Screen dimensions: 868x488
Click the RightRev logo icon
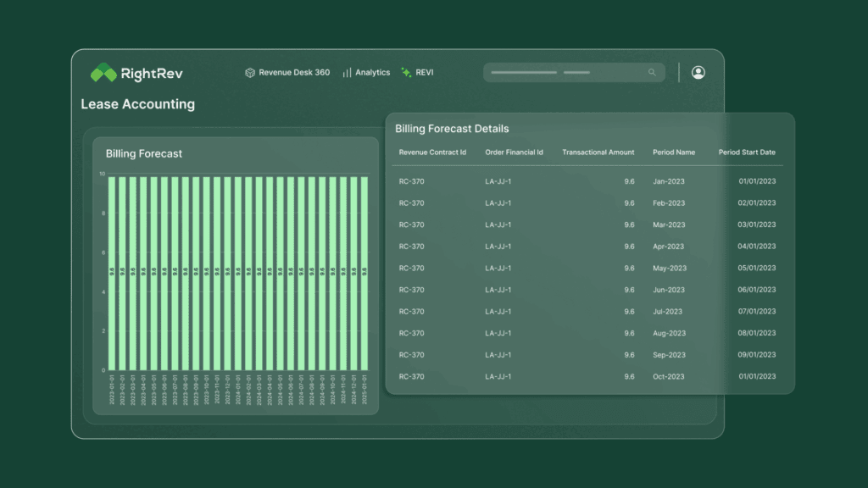(x=103, y=73)
